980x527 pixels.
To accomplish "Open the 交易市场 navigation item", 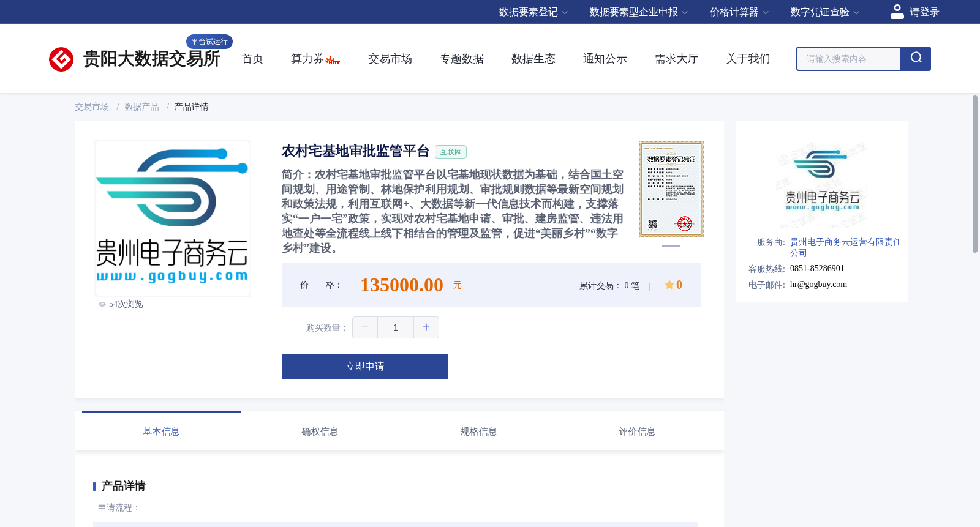I will click(x=390, y=59).
